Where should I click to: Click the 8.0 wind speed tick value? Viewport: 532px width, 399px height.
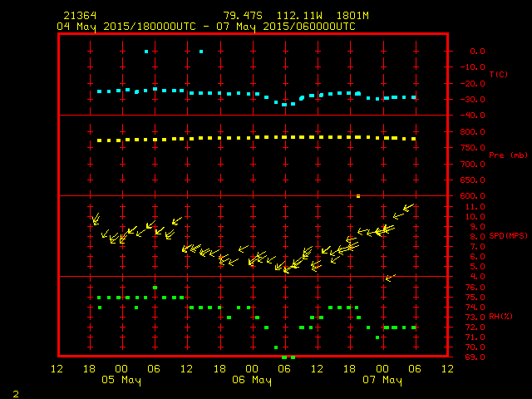(x=477, y=236)
